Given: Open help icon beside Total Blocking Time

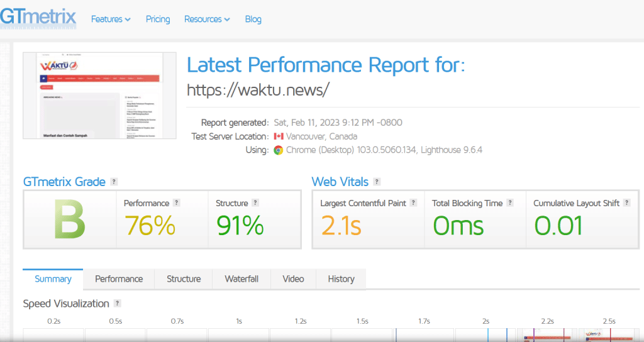Looking at the screenshot, I should pos(510,203).
